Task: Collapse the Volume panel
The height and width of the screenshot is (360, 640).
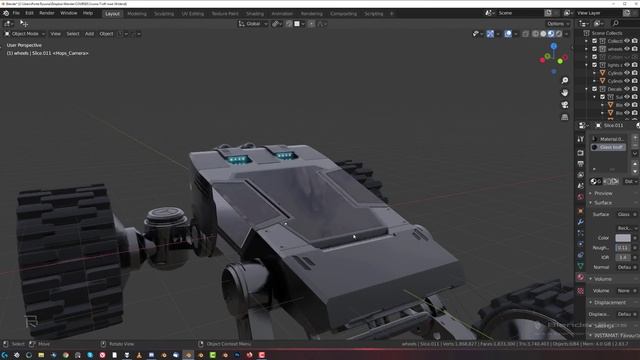Action: (x=602, y=279)
